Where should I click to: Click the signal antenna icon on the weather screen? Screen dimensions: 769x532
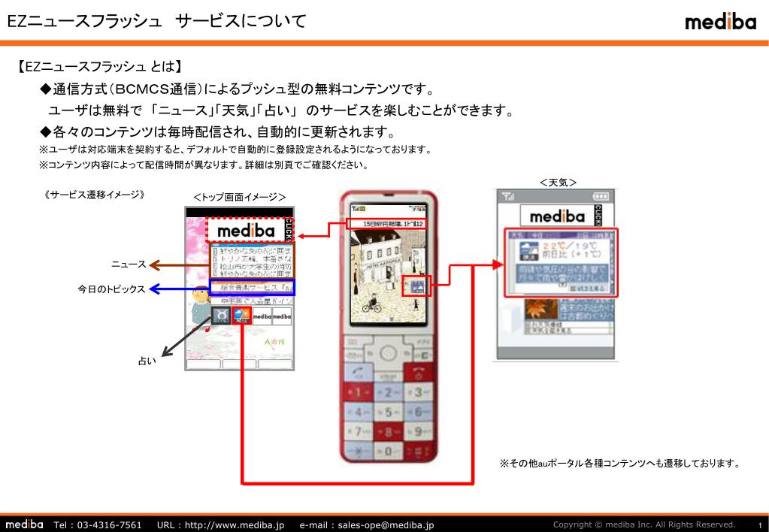tap(507, 196)
